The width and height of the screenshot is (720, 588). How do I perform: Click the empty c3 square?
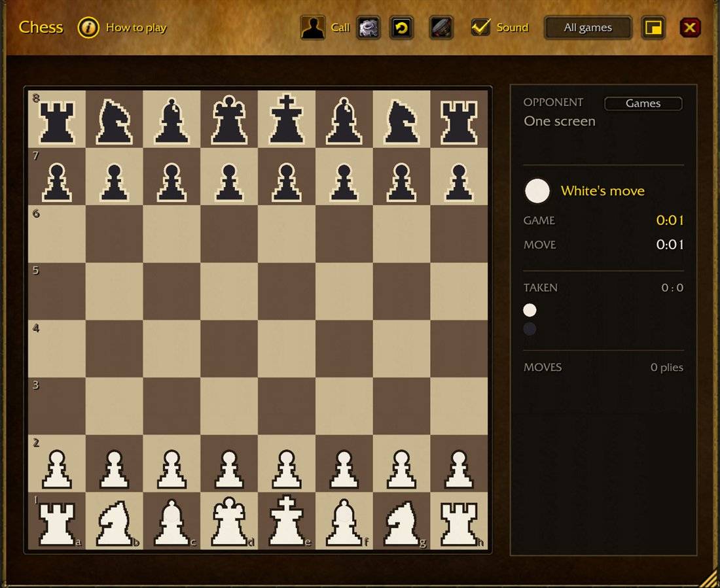click(x=171, y=406)
